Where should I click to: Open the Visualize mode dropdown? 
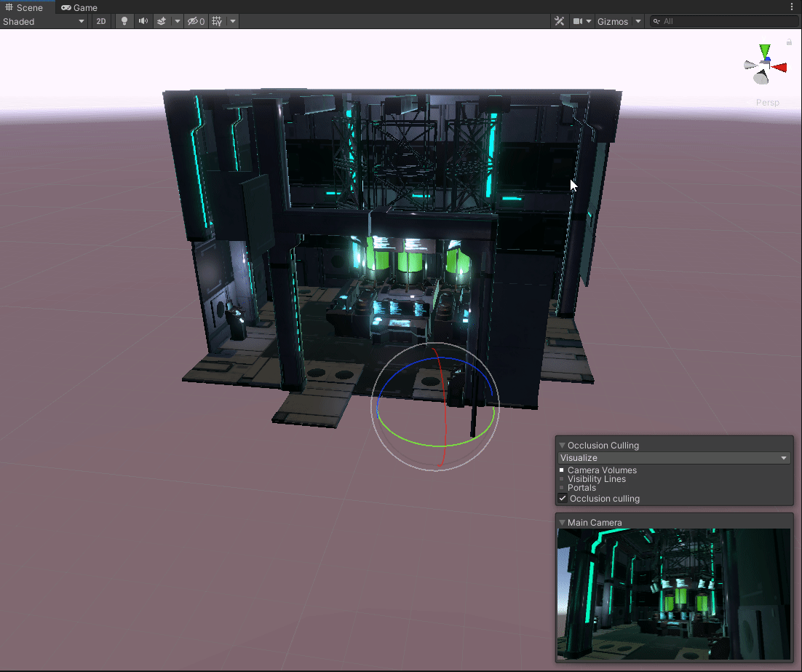[674, 458]
